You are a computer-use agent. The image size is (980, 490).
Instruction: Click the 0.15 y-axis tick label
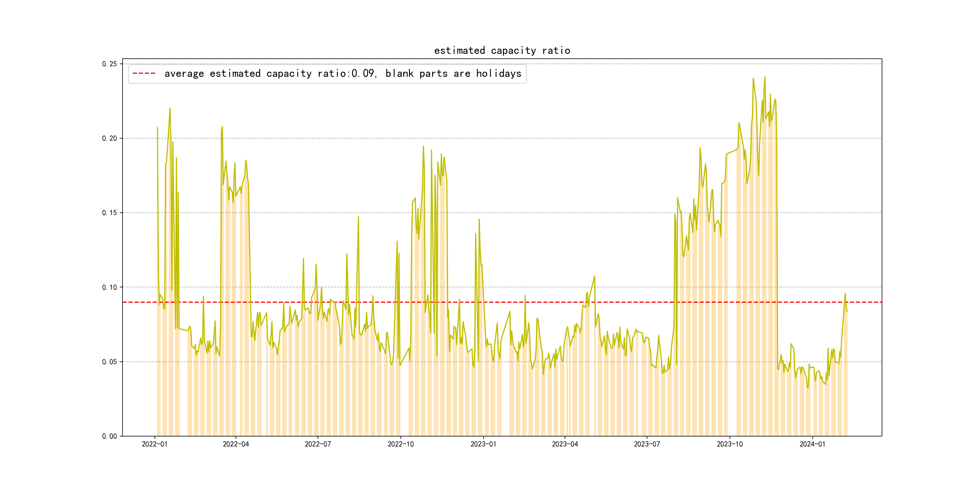tap(109, 213)
